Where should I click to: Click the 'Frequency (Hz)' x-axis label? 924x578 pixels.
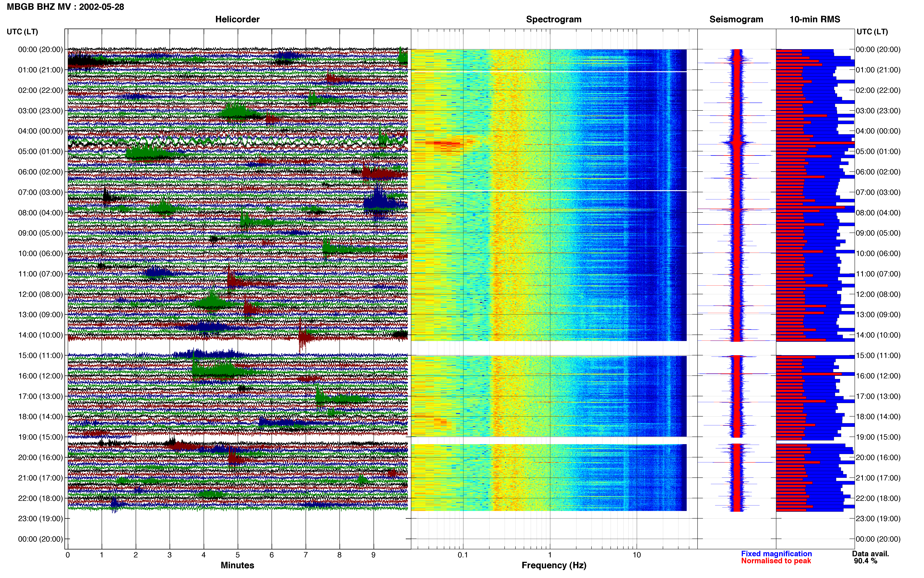(x=554, y=565)
